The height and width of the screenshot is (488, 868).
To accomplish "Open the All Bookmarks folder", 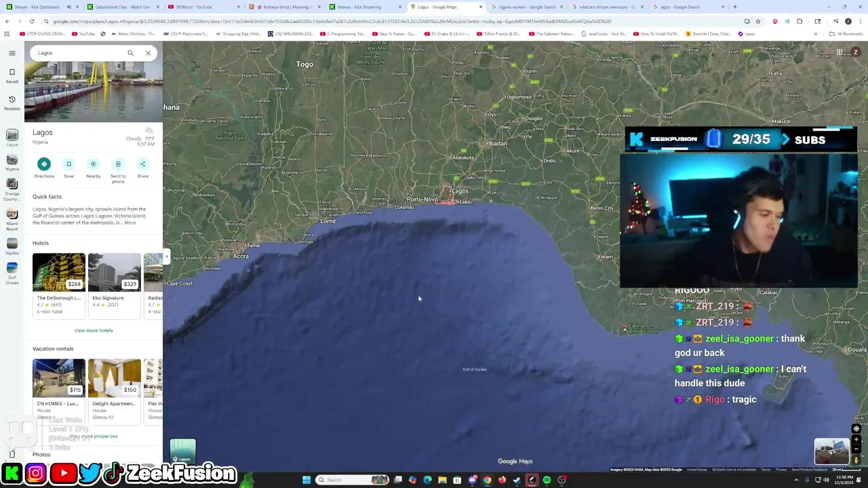I will pos(847,34).
